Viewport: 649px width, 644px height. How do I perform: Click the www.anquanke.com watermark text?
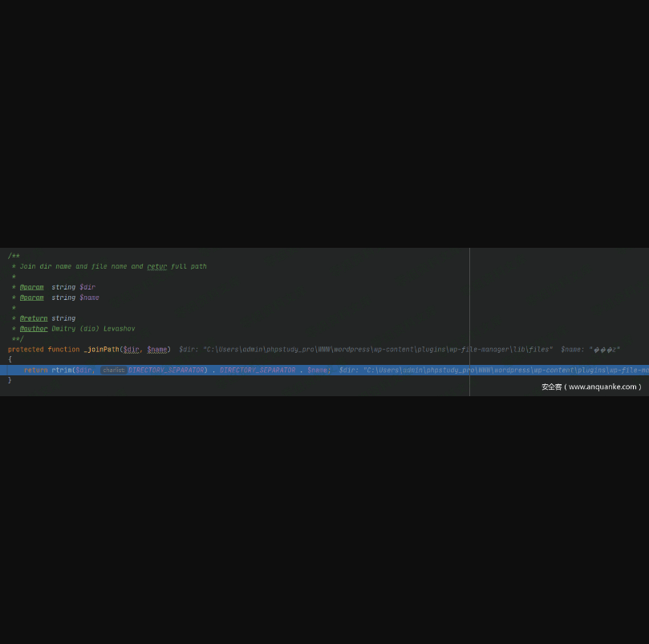[591, 387]
